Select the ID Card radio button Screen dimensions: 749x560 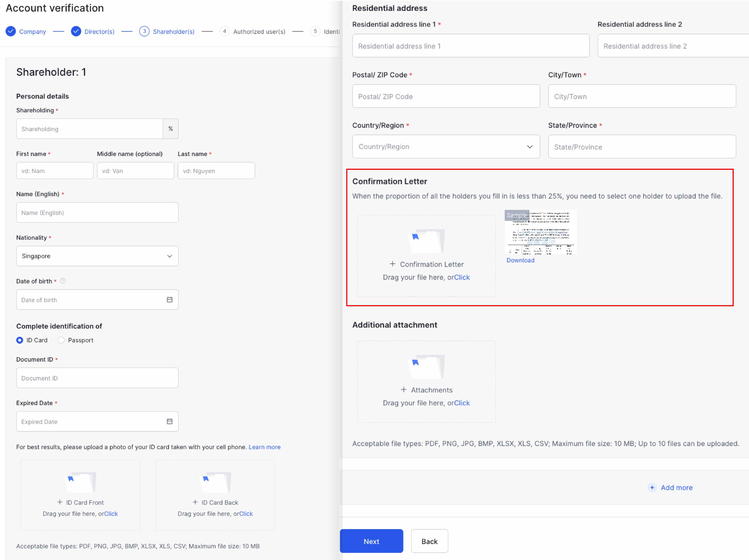(20, 340)
